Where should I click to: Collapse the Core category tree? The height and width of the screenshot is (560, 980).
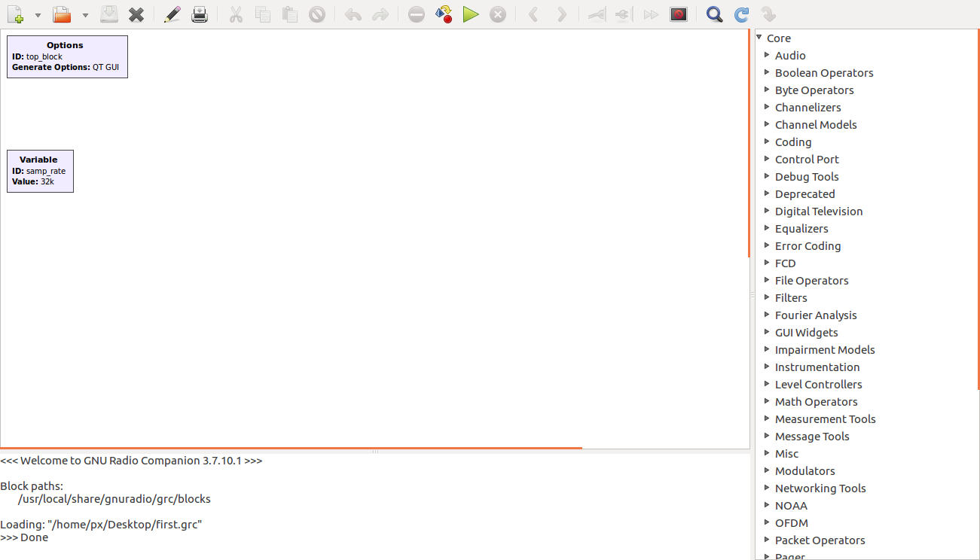click(759, 38)
